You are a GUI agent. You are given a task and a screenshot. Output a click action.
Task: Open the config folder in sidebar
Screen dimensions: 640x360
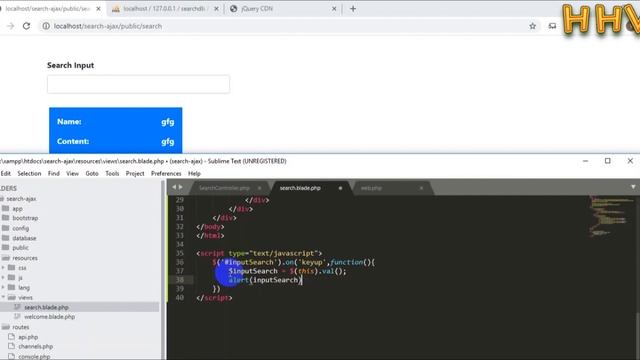coord(20,228)
